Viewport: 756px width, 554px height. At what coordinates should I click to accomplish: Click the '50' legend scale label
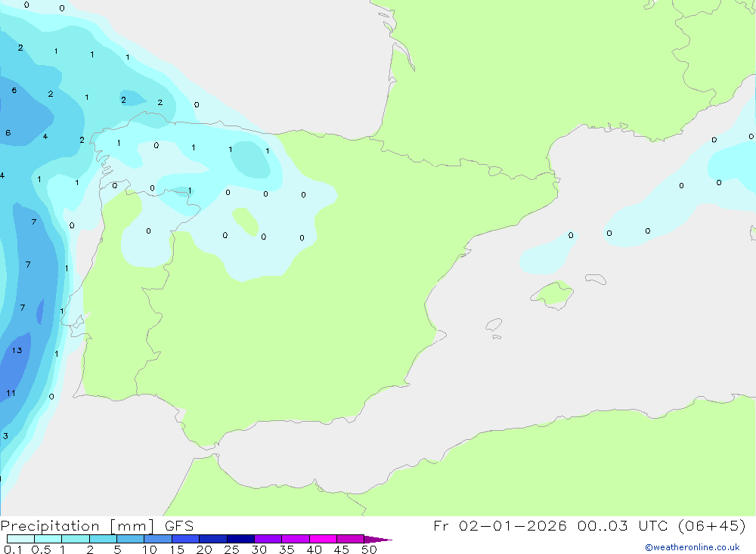pyautogui.click(x=370, y=549)
